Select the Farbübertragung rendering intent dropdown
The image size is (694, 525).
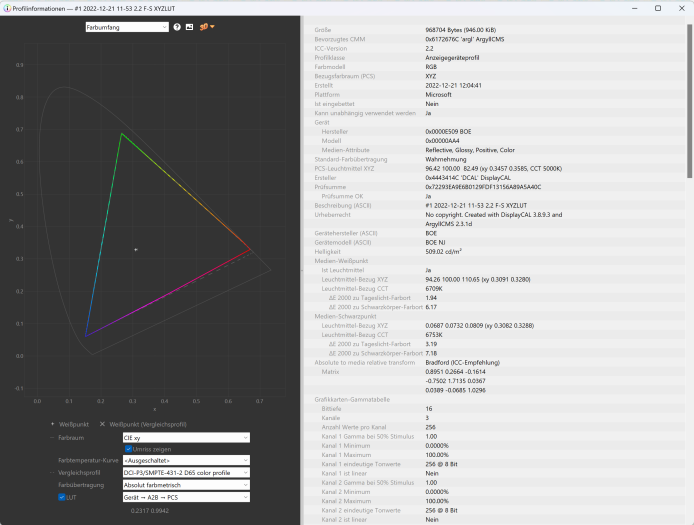(185, 484)
